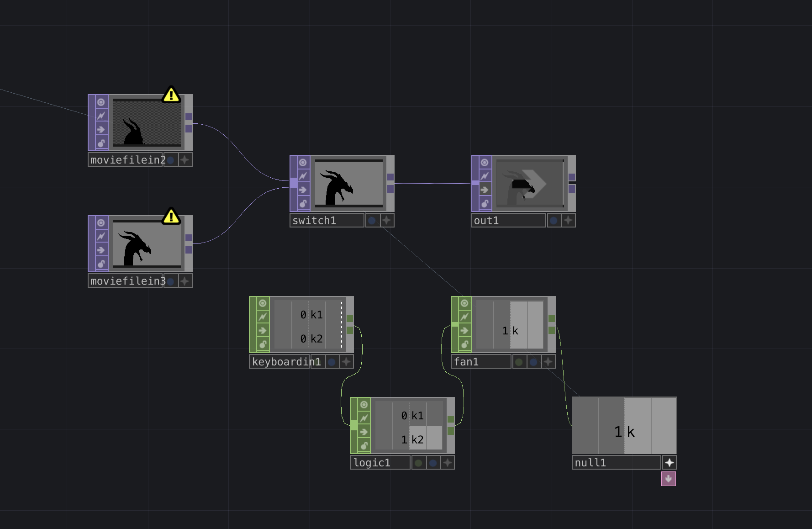The width and height of the screenshot is (812, 529).
Task: Click the warning triangle on moviefilein3
Action: (x=171, y=217)
